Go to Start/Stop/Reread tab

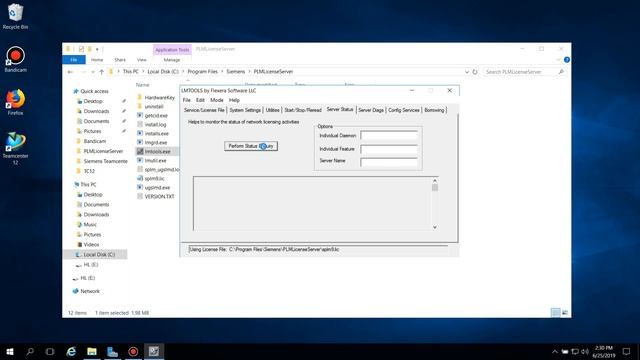(303, 110)
